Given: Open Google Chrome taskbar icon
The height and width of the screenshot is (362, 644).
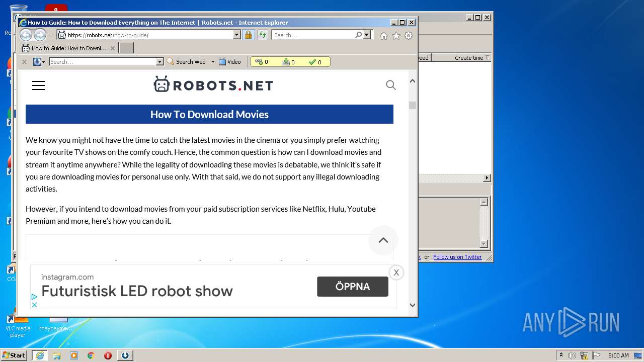Looking at the screenshot, I should point(91,355).
